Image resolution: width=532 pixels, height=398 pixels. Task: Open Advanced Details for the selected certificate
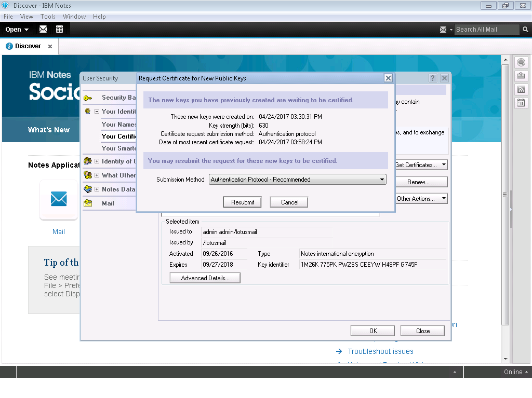[x=205, y=278]
